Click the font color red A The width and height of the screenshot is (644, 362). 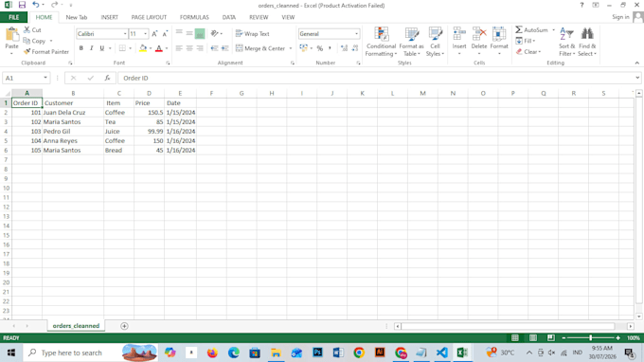tap(159, 48)
